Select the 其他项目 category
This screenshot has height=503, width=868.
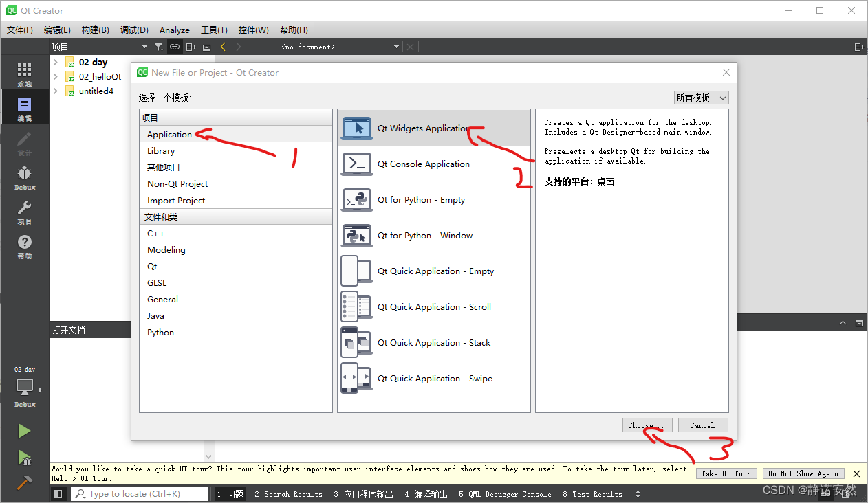(x=236, y=167)
